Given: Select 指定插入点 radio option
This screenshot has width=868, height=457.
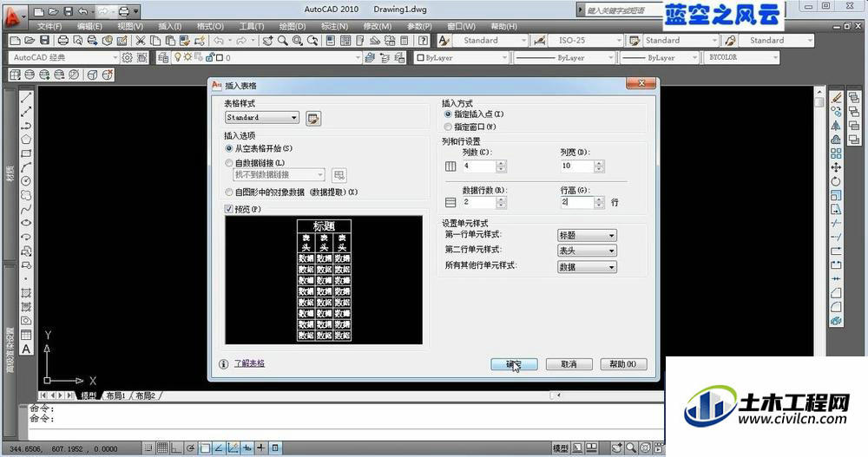Looking at the screenshot, I should coord(448,114).
